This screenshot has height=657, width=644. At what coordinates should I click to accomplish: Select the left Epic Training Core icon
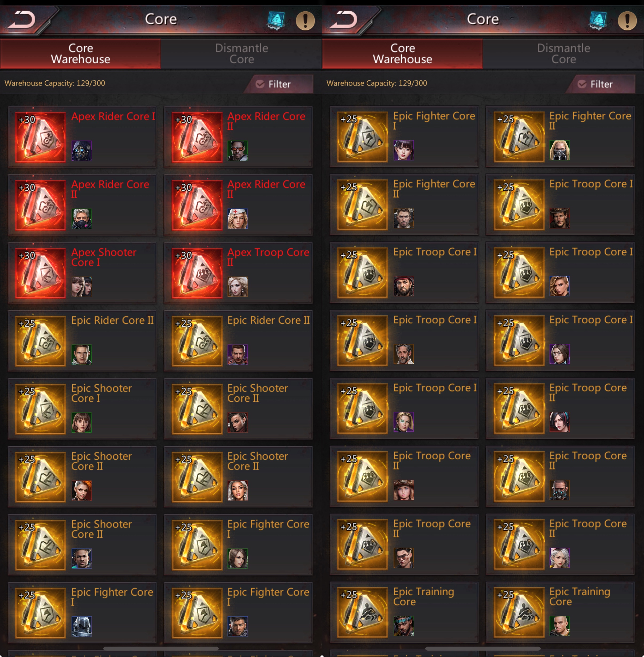point(363,612)
